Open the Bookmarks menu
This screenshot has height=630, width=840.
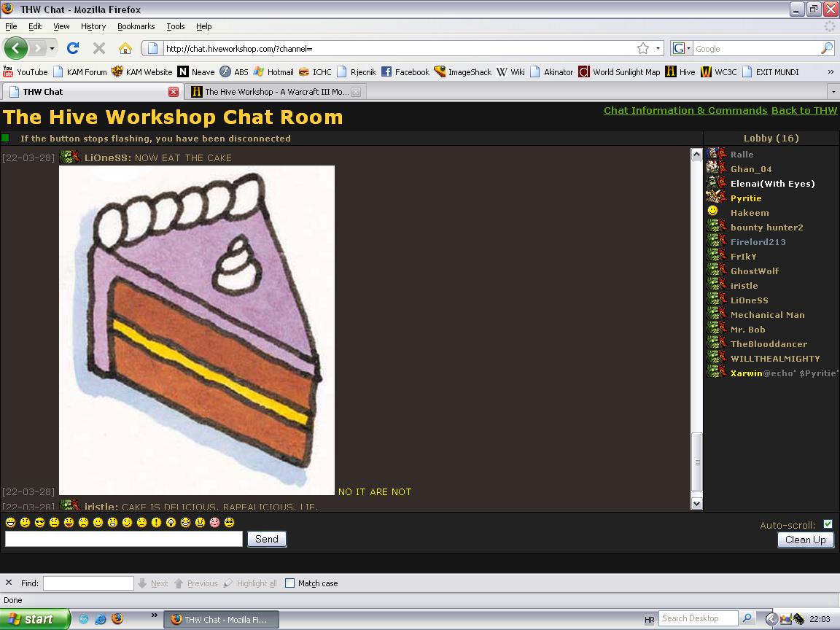point(136,26)
